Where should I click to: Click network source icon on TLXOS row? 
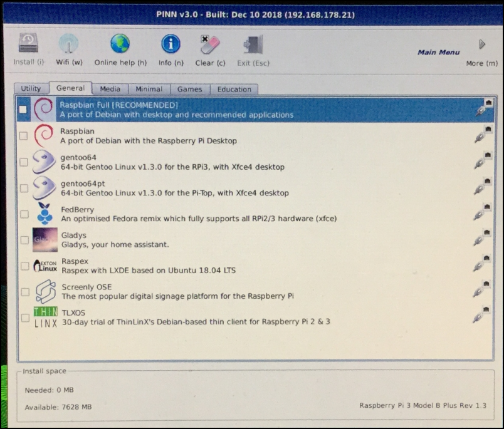(x=481, y=314)
